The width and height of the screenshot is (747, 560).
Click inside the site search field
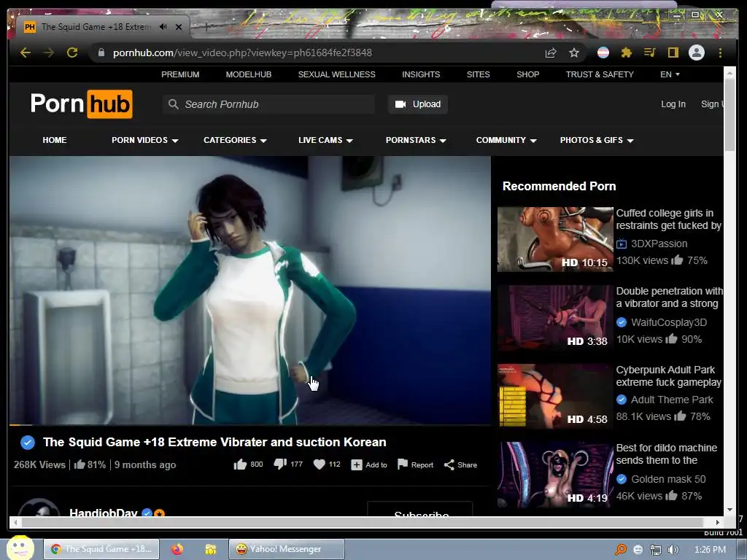(268, 104)
